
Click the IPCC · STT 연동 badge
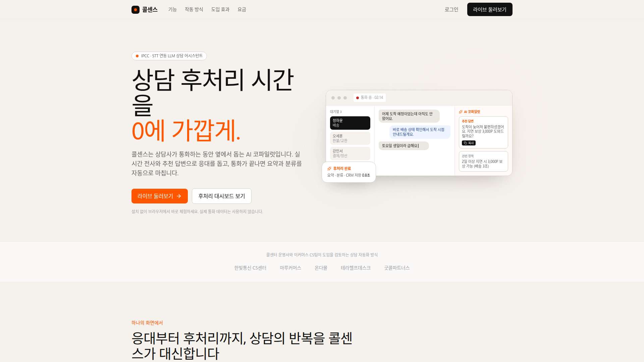[169, 56]
